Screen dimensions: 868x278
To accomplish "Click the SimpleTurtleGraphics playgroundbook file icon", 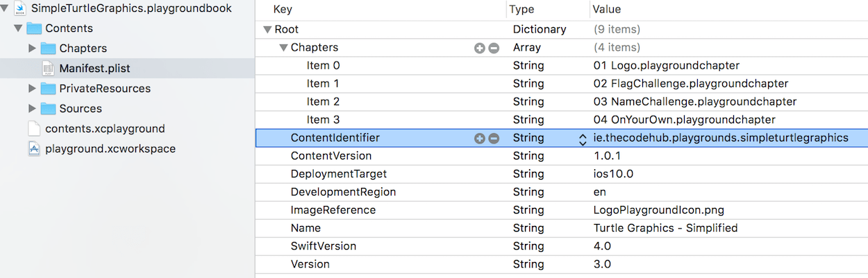I will (x=20, y=9).
